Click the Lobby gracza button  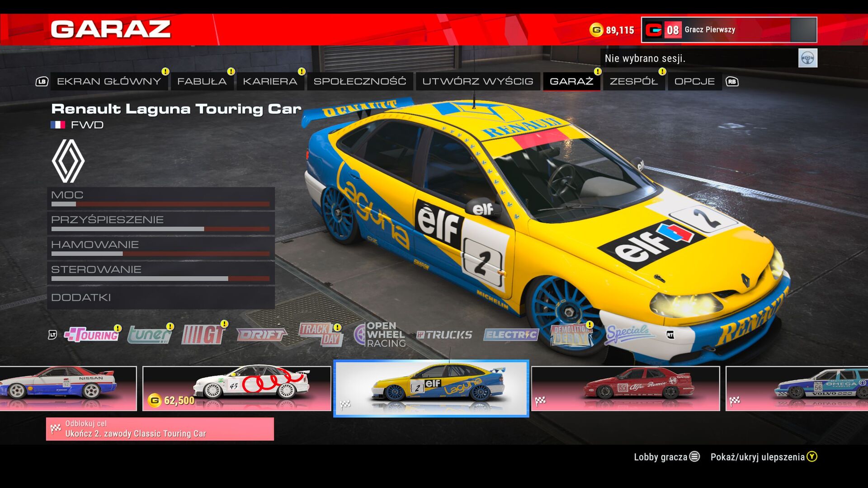[666, 457]
